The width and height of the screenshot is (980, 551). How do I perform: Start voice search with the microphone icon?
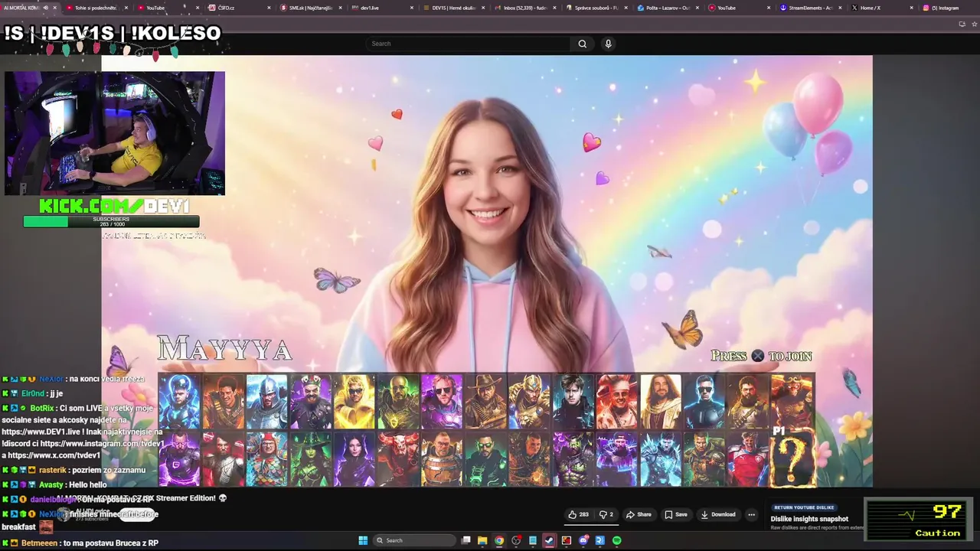pos(608,44)
